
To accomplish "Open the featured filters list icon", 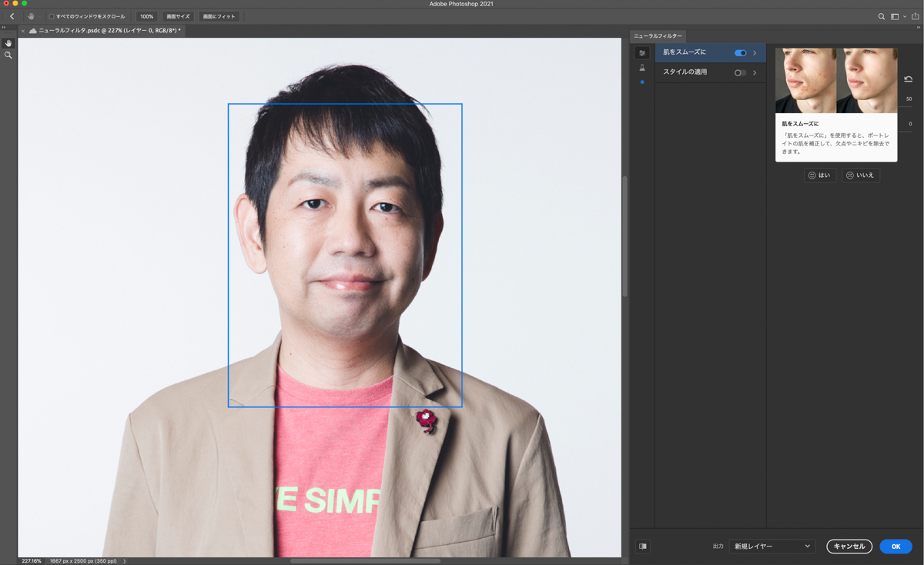I will [642, 53].
